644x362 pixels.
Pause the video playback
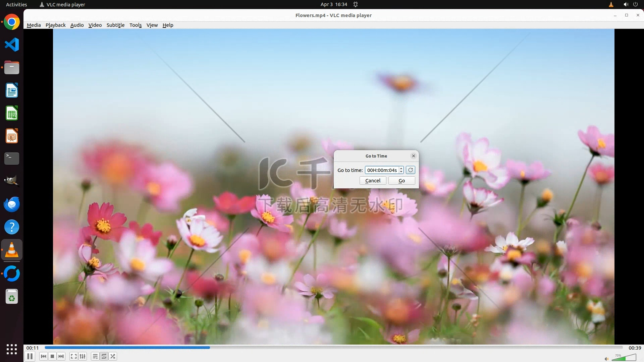(30, 356)
